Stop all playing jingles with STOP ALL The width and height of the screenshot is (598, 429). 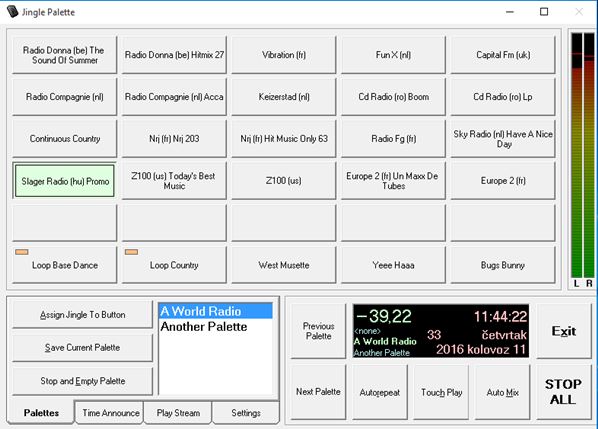[564, 392]
